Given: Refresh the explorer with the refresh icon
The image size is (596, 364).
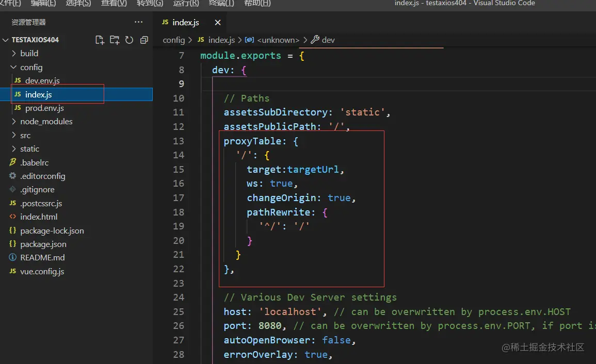Looking at the screenshot, I should (129, 40).
